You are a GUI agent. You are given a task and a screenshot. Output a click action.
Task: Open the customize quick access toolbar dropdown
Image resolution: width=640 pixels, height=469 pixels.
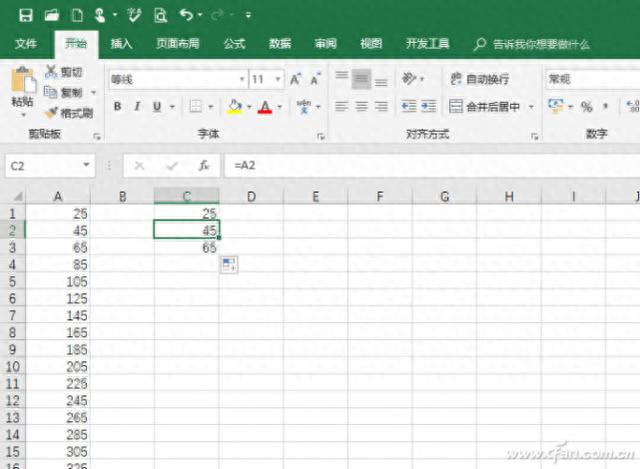248,16
